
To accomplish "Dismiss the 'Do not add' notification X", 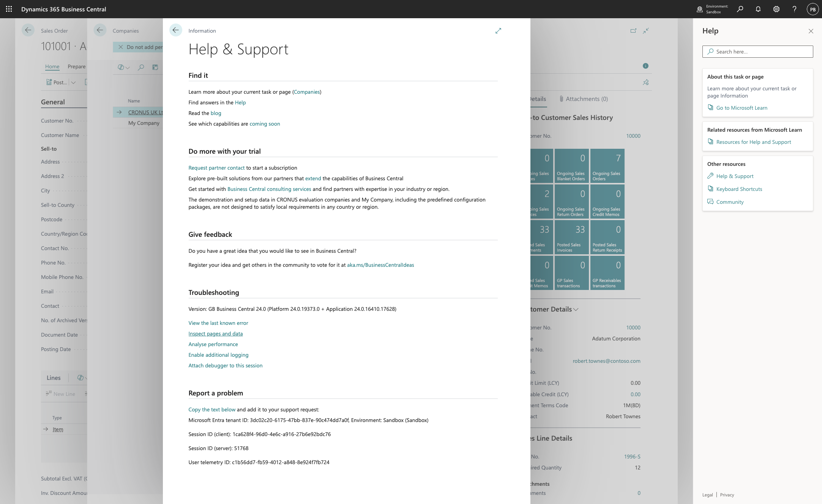I will (121, 47).
